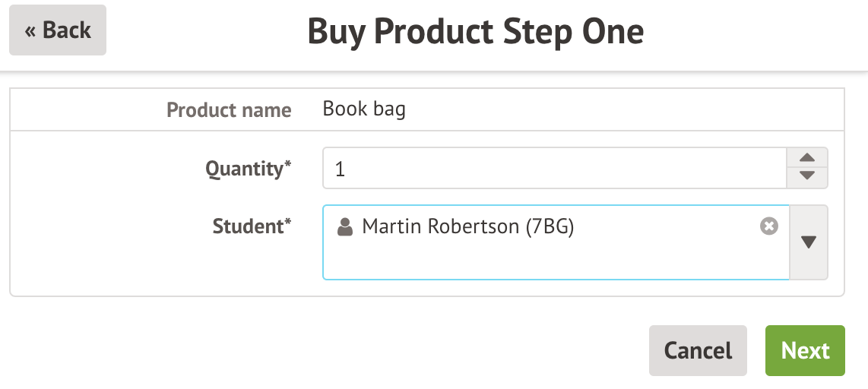The image size is (868, 389).
Task: Click the value 1 in Quantity
Action: [340, 169]
